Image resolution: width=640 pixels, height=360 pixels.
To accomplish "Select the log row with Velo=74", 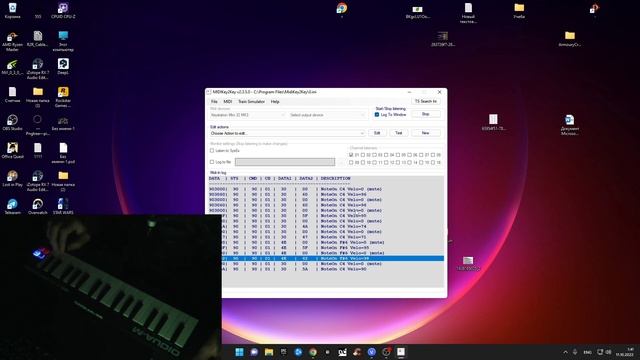I will [x=333, y=227].
